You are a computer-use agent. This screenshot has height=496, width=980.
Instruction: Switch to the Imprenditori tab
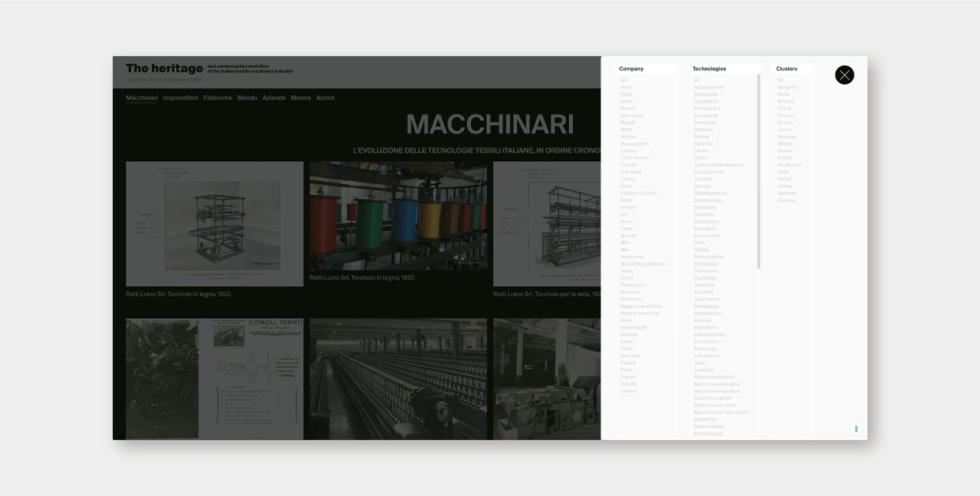pos(180,98)
